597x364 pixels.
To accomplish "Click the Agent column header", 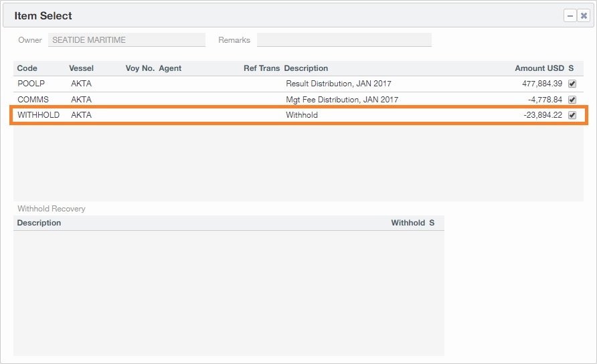I will (170, 68).
